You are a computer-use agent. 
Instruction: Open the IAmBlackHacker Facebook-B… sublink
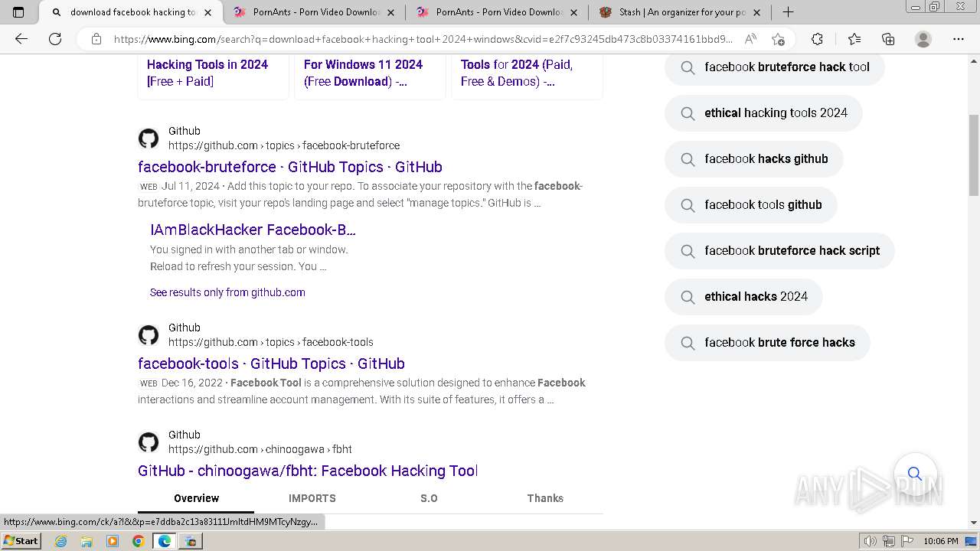(x=253, y=230)
